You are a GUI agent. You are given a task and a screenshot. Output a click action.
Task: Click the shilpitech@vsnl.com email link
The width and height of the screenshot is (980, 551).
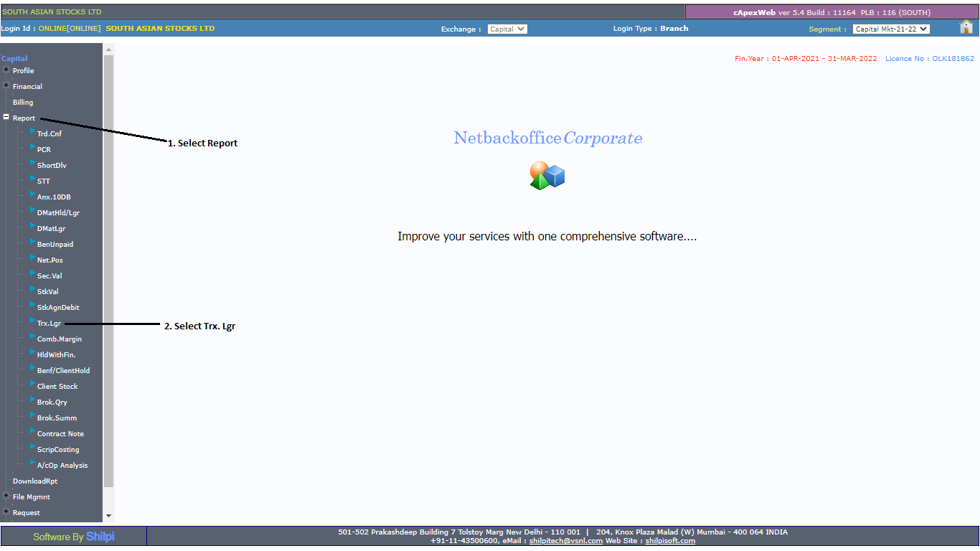(x=565, y=541)
